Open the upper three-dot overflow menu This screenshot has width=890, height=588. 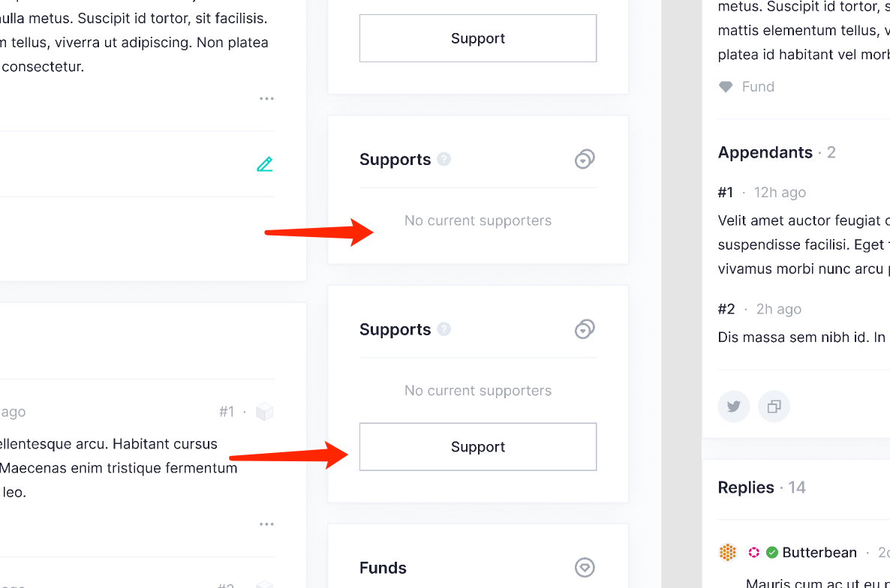coord(266,98)
